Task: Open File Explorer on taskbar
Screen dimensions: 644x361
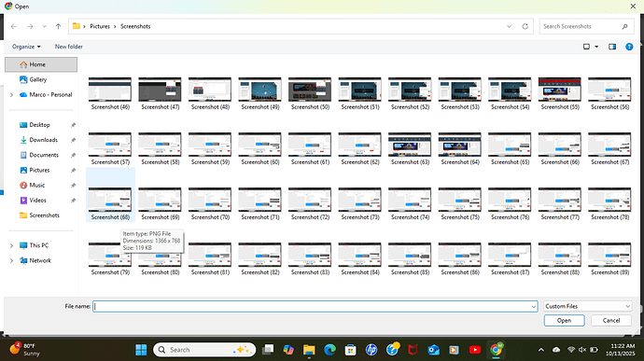Action: coord(309,350)
